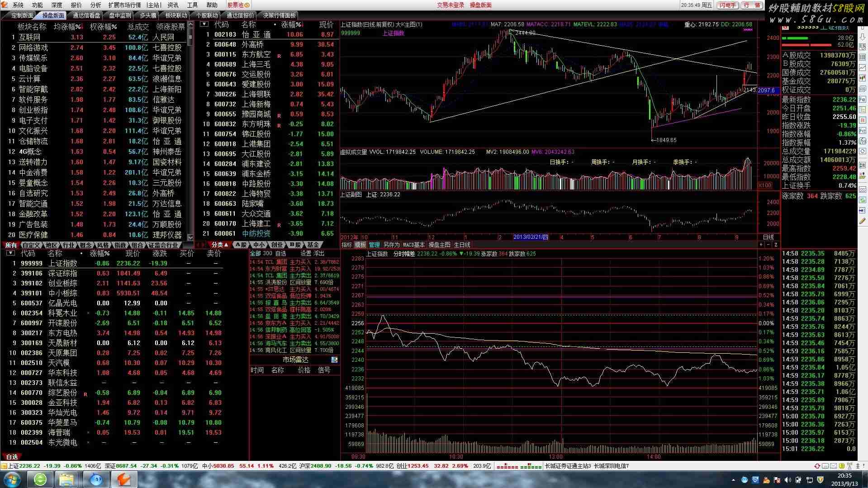Viewport: 868px width, 488px height.
Task: Click the Z button beside chart zoom
Action: [x=775, y=244]
